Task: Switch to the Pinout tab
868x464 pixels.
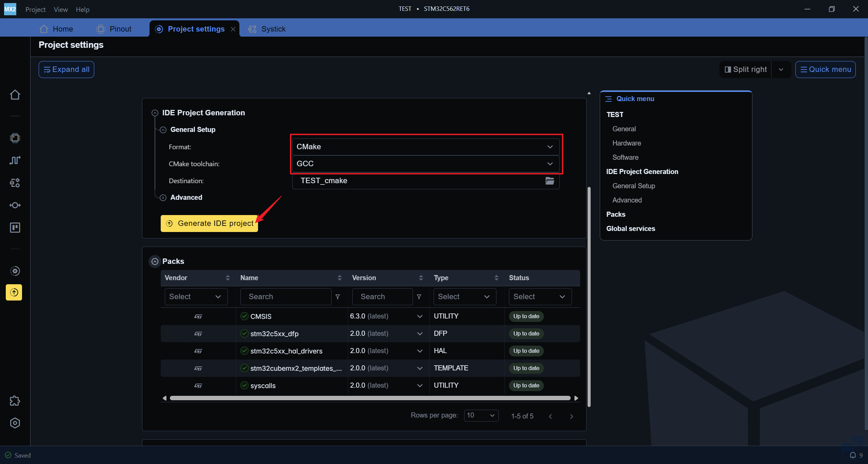Action: [x=114, y=29]
